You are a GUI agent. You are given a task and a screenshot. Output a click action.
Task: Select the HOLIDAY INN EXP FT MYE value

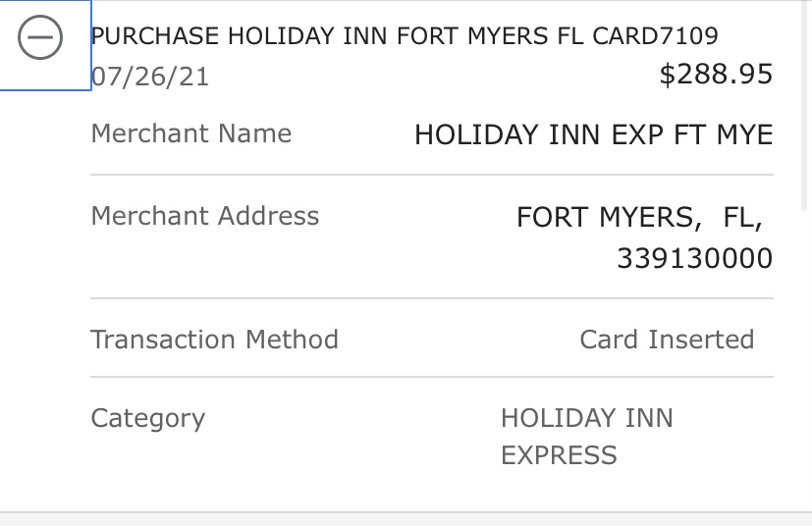tap(593, 135)
